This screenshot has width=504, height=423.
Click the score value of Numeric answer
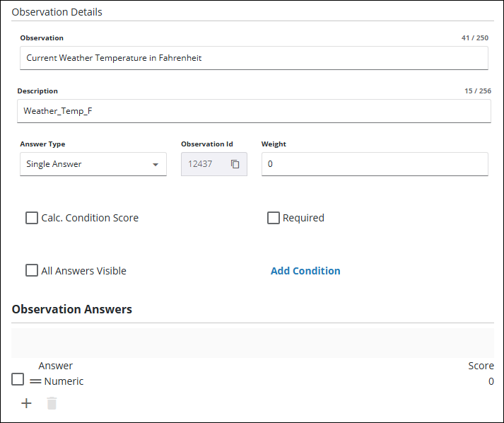click(491, 381)
